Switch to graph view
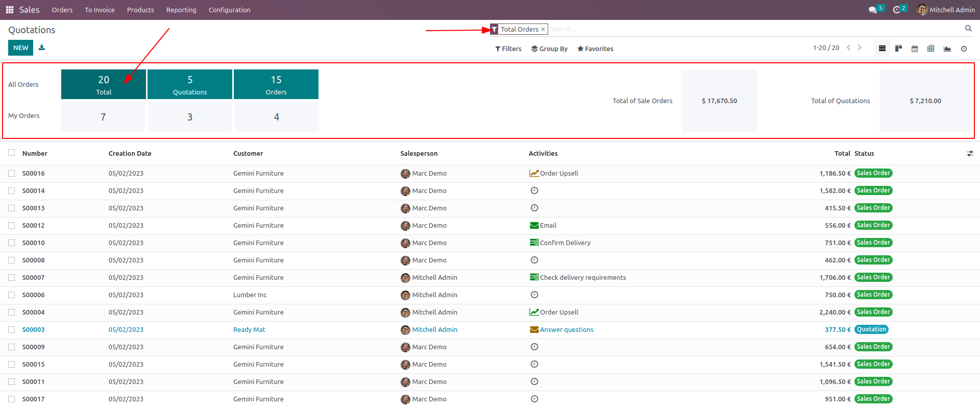The width and height of the screenshot is (980, 408). (x=947, y=49)
